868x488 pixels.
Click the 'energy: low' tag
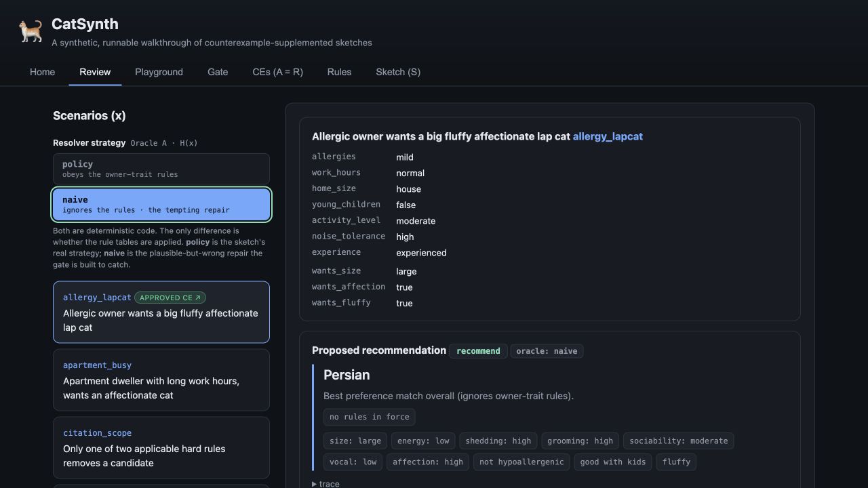(x=423, y=441)
